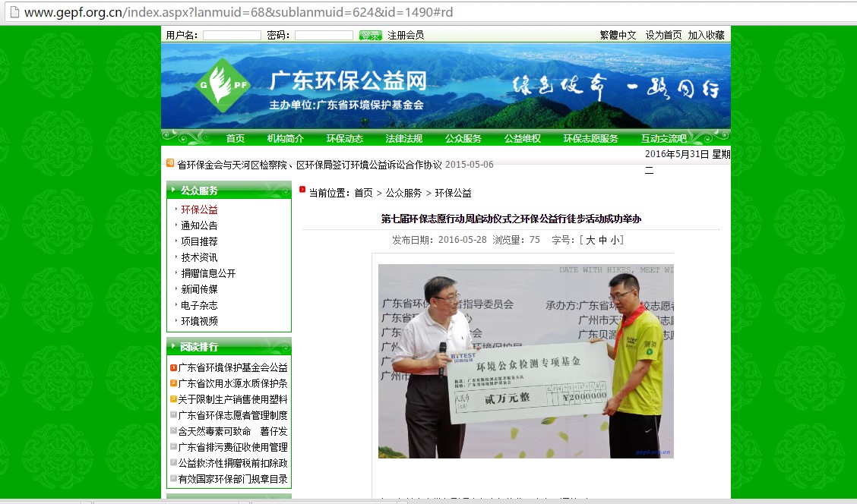Click 首页 in the breadcrumb path
Viewport: 857px width, 504px height.
[x=363, y=193]
